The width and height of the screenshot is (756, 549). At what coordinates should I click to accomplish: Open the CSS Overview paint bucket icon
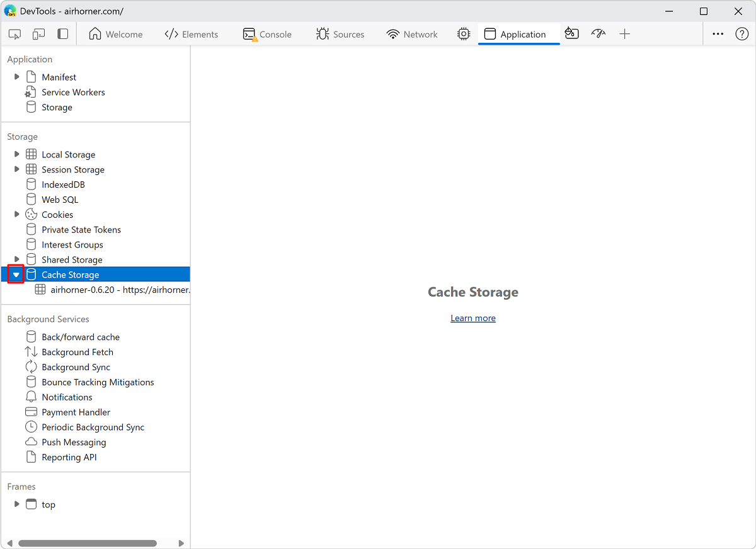click(x=571, y=34)
